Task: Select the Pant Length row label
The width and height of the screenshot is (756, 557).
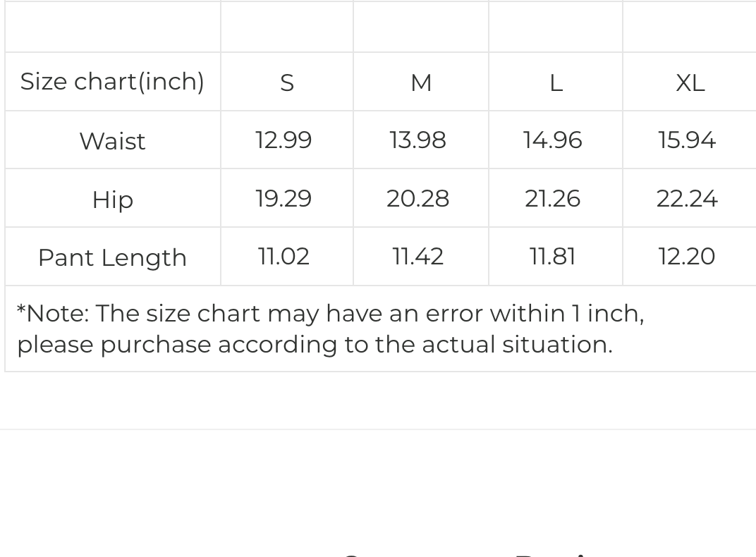Action: pos(112,257)
